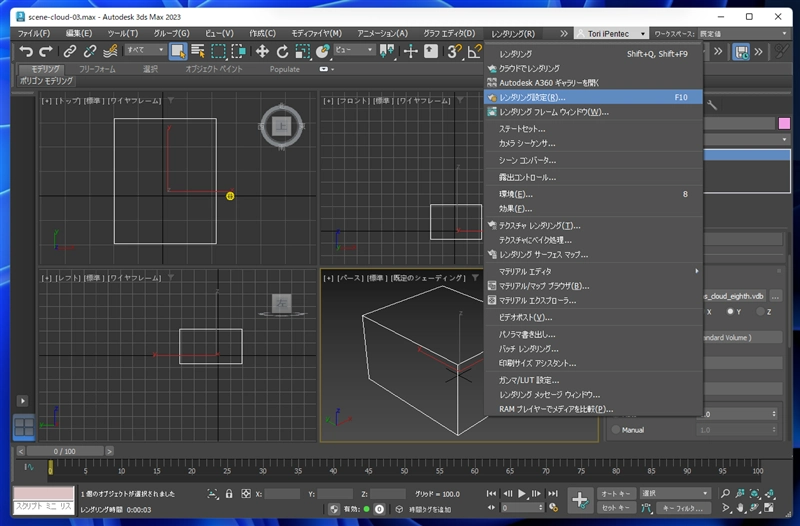The width and height of the screenshot is (800, 526).
Task: Click the pink object color swatch
Action: (783, 123)
